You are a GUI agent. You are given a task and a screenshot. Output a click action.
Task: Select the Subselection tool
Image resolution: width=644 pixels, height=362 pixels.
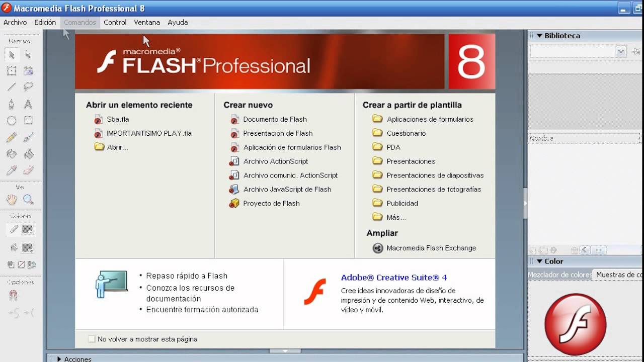point(28,55)
